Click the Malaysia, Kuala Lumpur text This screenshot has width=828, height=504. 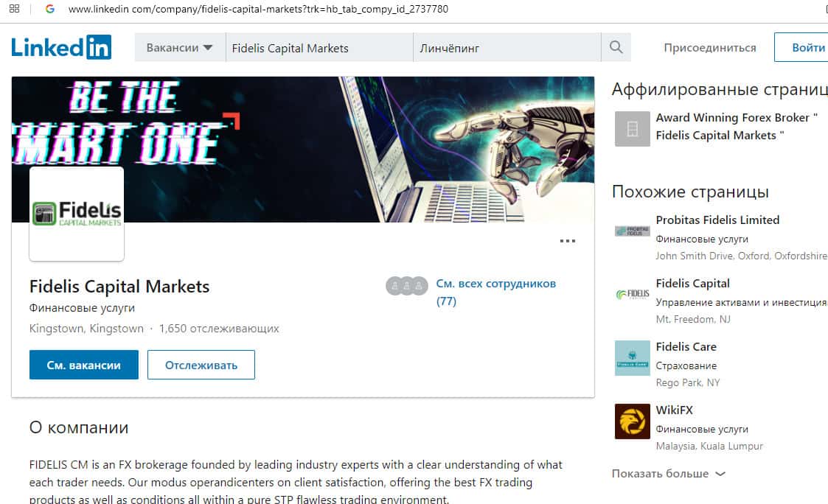tap(709, 446)
